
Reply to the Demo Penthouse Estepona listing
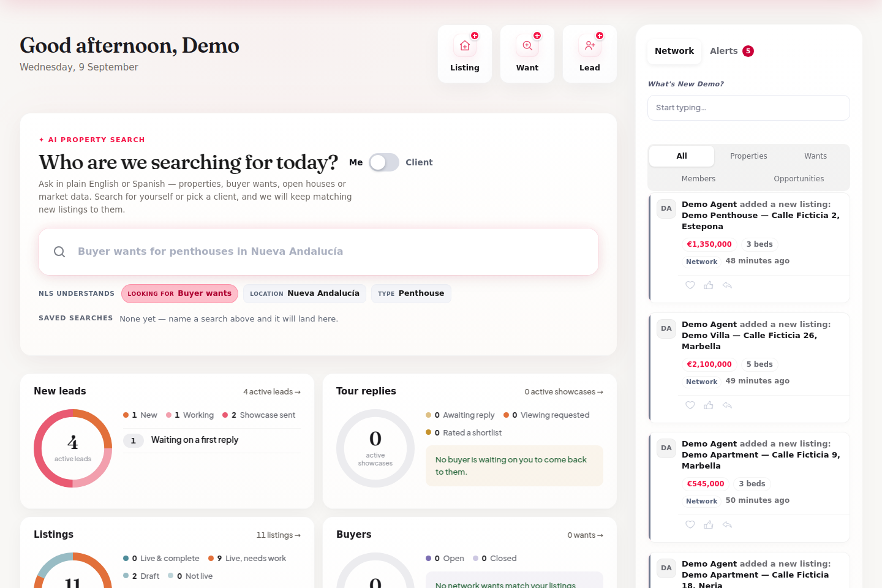coord(728,285)
